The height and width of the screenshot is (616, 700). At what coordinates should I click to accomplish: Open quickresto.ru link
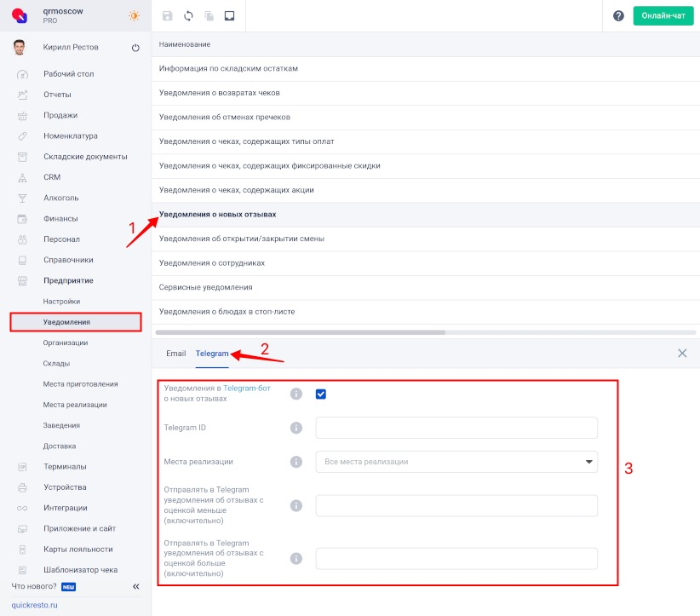tap(34, 605)
